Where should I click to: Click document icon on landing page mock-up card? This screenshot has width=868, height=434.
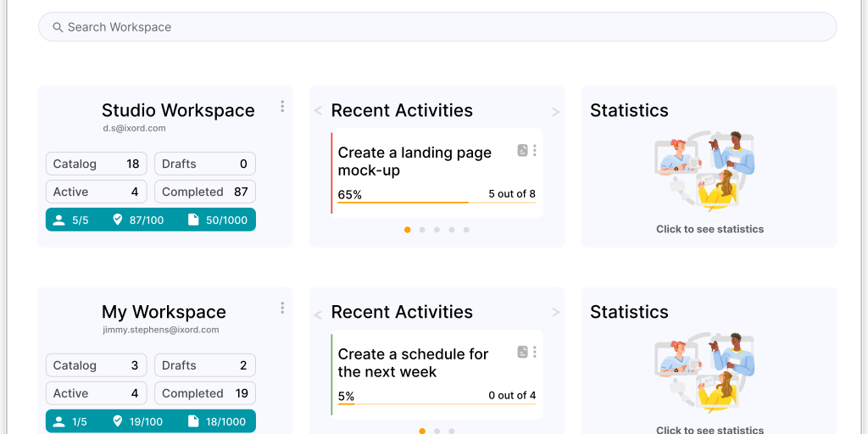(523, 151)
